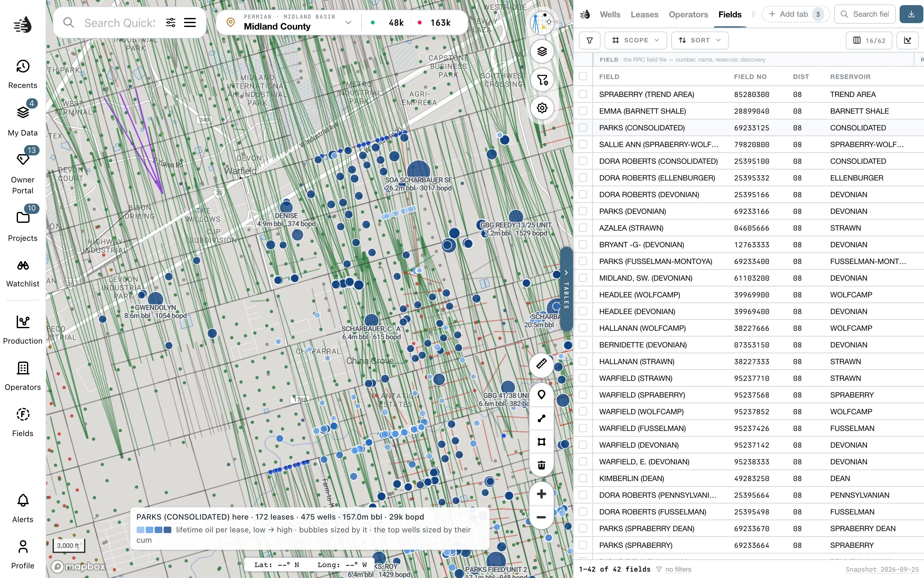Click field number 69233166
Screen dimensions: 924x578
(751, 211)
